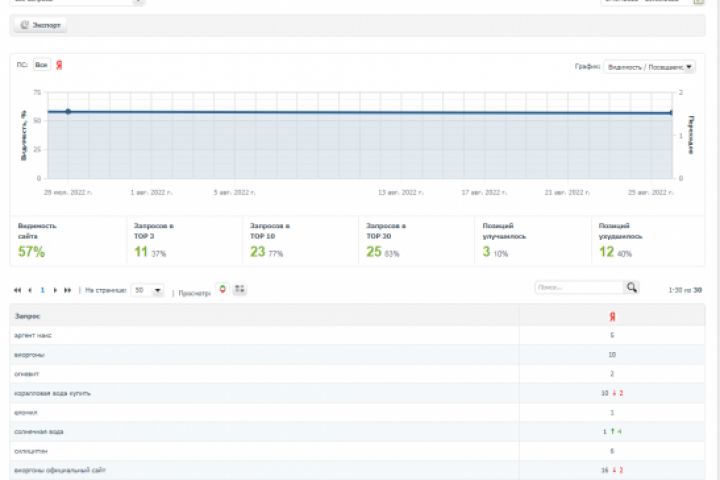
Task: Go to the next results page
Action: point(55,290)
